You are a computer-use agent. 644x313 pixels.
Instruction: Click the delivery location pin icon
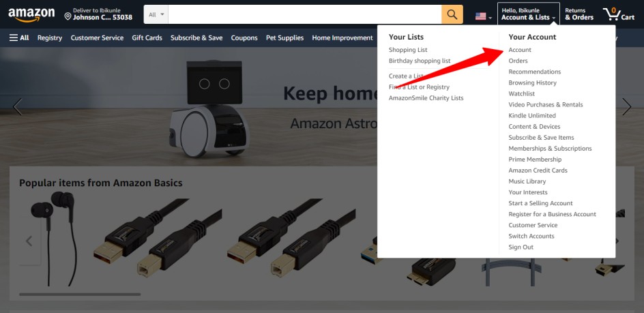pos(68,16)
